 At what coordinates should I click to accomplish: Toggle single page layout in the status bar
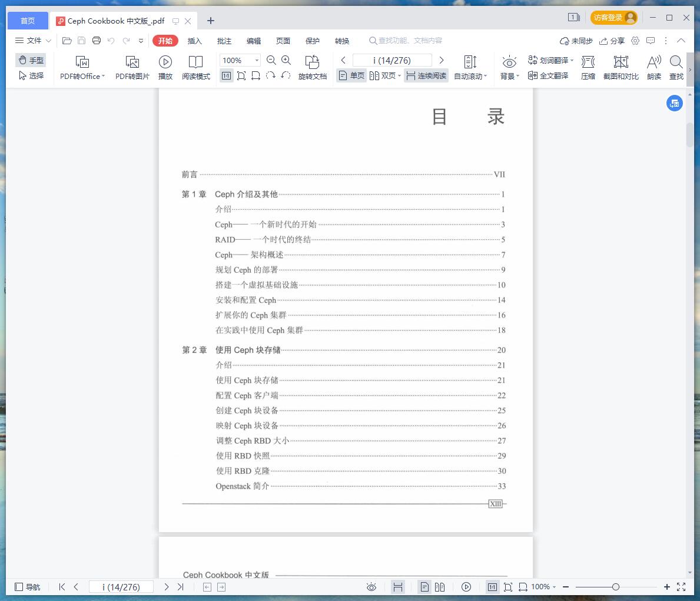pyautogui.click(x=424, y=587)
